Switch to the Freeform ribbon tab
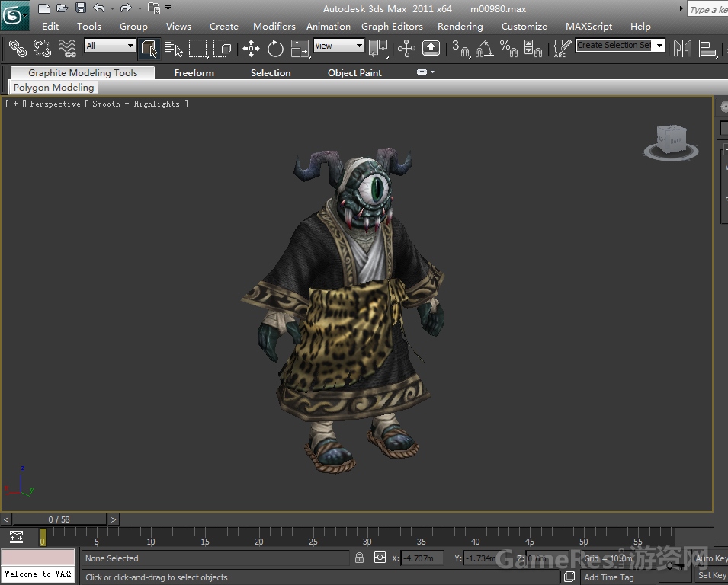 point(194,73)
